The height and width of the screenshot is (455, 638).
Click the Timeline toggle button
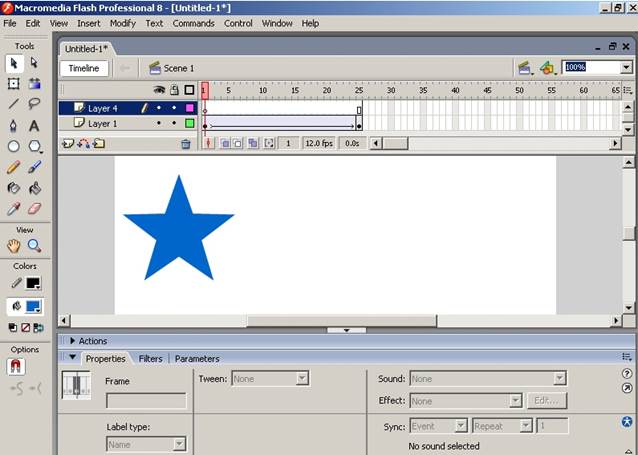[84, 68]
